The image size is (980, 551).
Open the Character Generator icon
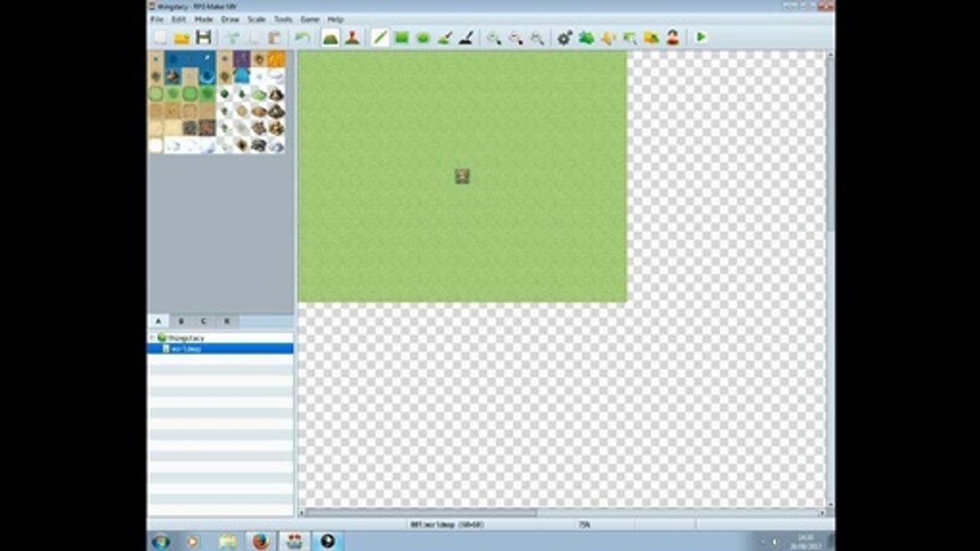[x=672, y=37]
